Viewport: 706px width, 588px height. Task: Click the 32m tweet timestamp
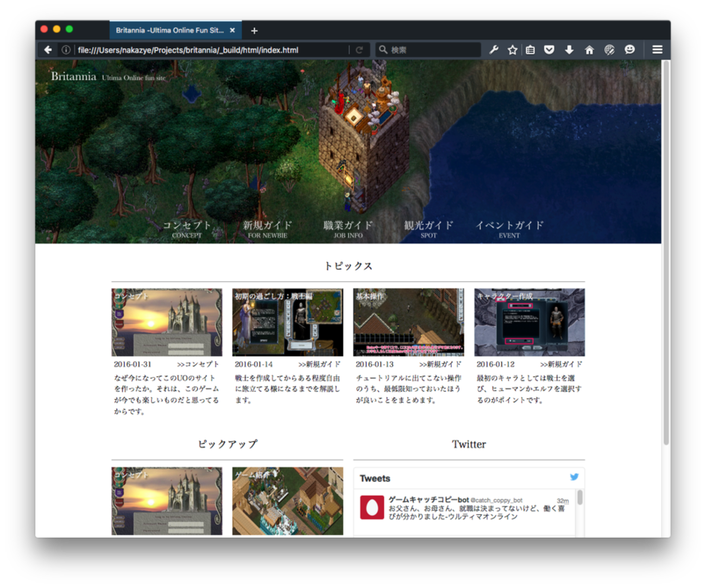pos(563,501)
